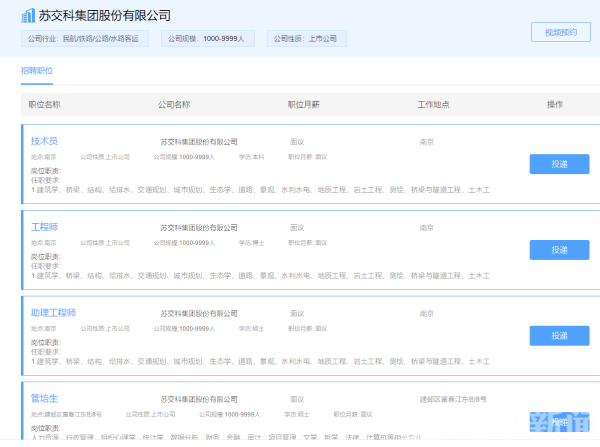Open the 工程师 job posting
The height and width of the screenshot is (447, 600).
pos(44,227)
